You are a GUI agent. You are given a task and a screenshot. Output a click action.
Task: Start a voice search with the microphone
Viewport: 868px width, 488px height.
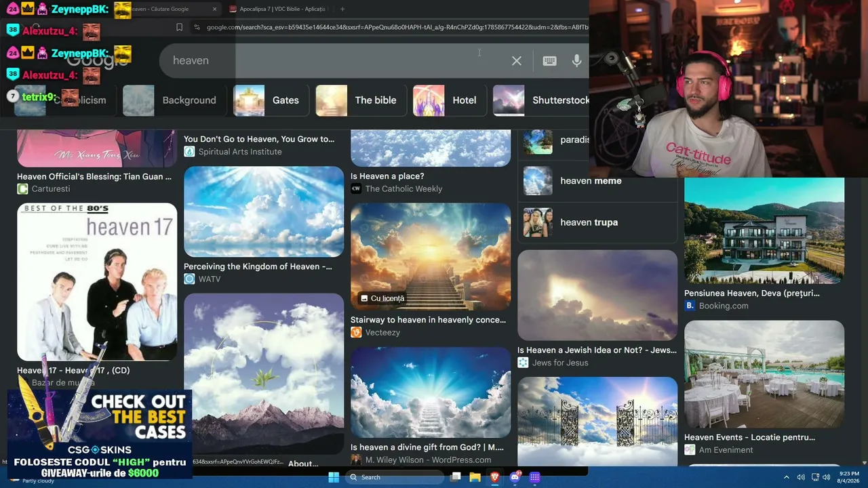(x=576, y=60)
